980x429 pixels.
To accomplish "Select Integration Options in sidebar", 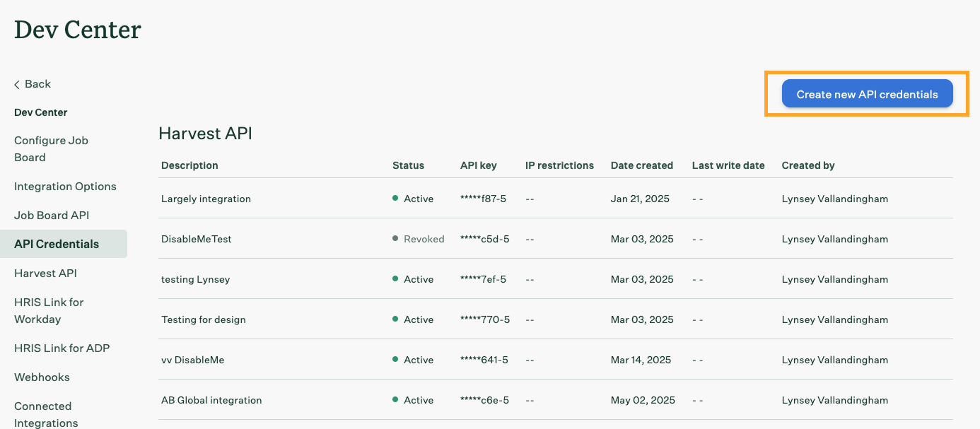I will click(x=65, y=187).
